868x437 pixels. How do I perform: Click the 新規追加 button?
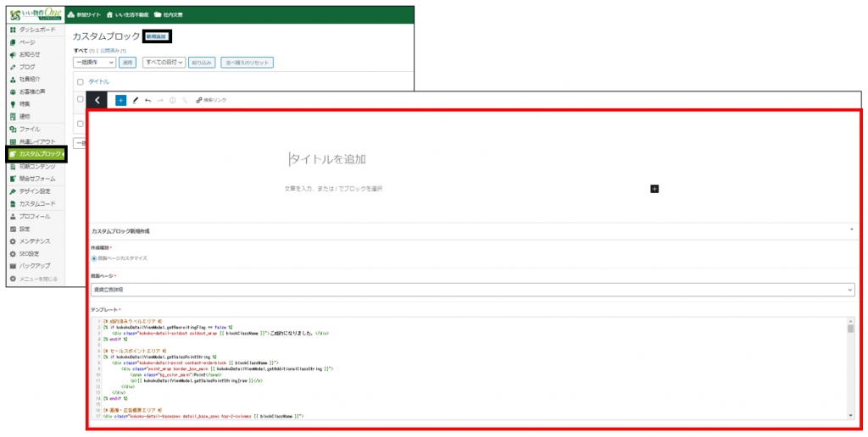(x=157, y=36)
